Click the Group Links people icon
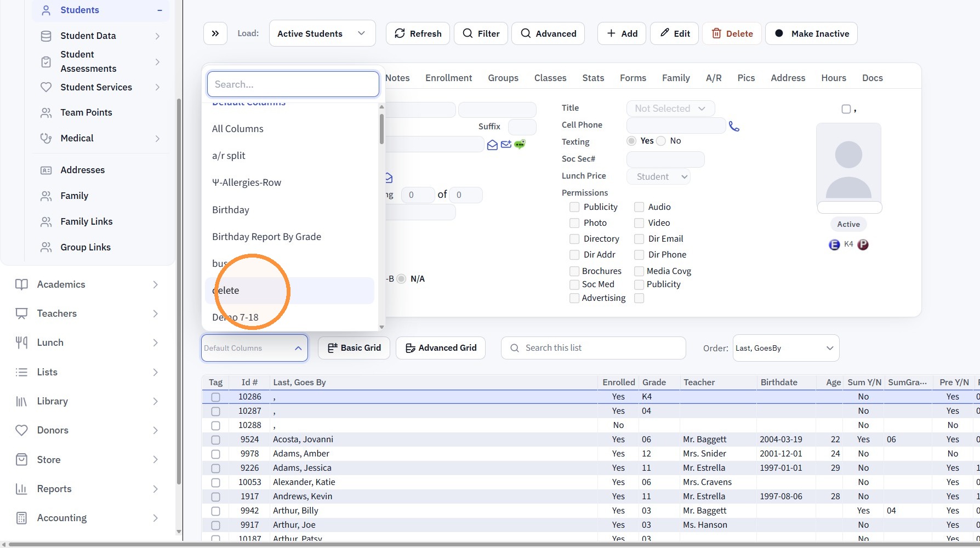The height and width of the screenshot is (548, 980). pos(47,247)
